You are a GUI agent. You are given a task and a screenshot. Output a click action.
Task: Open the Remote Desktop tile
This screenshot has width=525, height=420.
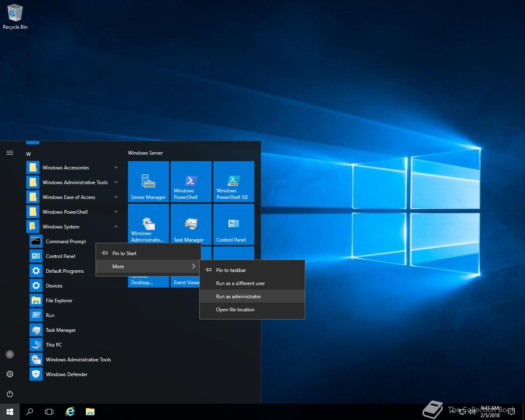[148, 282]
